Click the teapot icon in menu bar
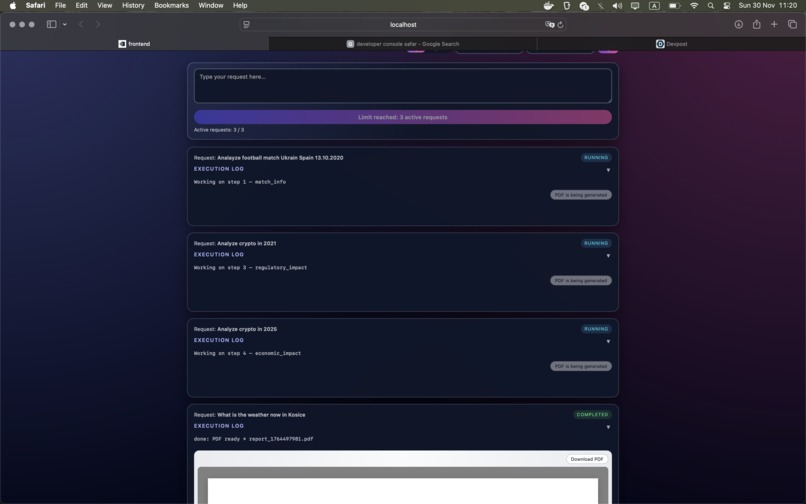Image resolution: width=806 pixels, height=504 pixels. pyautogui.click(x=548, y=6)
